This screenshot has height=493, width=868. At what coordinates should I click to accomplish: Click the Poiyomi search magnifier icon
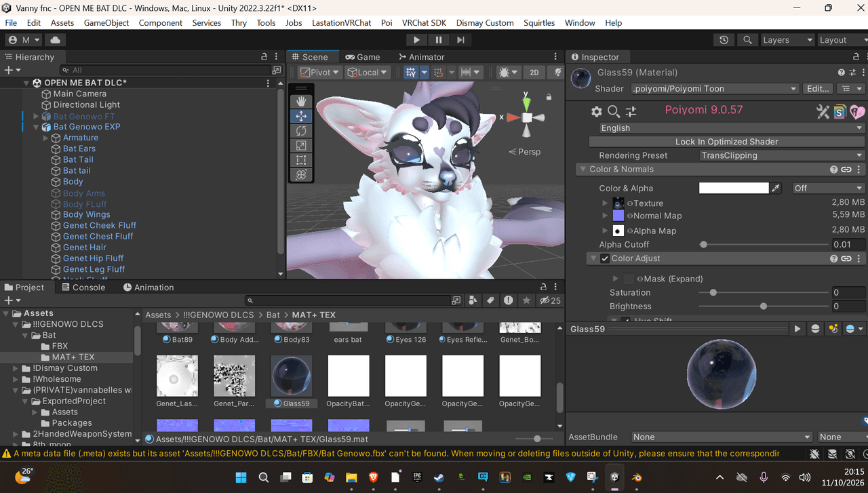[x=614, y=111]
